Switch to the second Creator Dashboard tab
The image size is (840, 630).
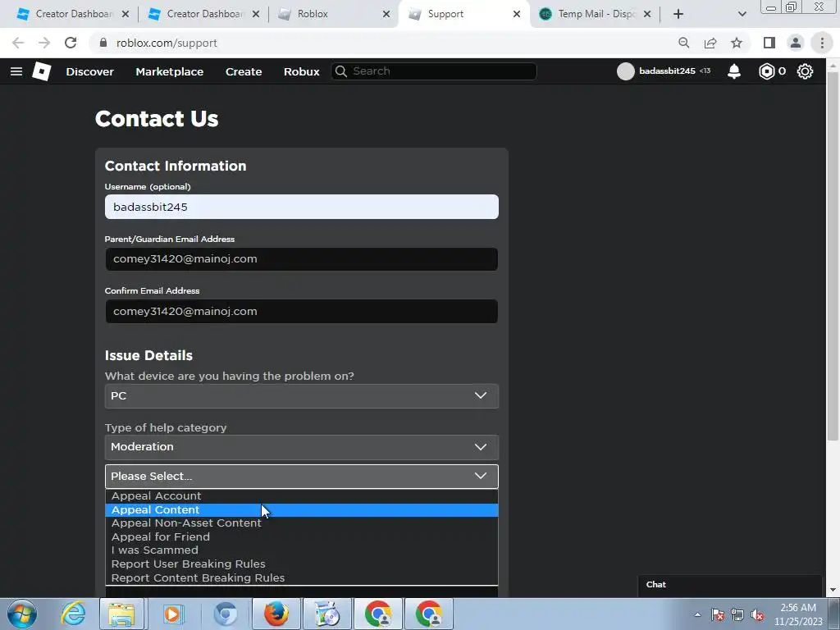(203, 14)
